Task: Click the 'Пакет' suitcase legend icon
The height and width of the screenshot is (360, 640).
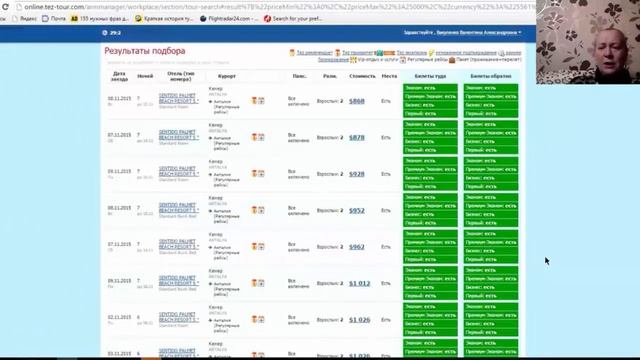Action: tap(452, 60)
